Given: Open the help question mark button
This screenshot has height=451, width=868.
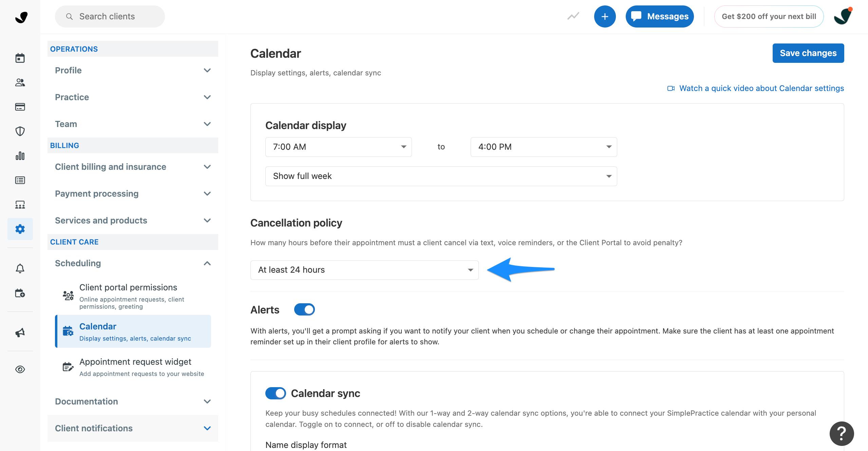Looking at the screenshot, I should click(842, 434).
